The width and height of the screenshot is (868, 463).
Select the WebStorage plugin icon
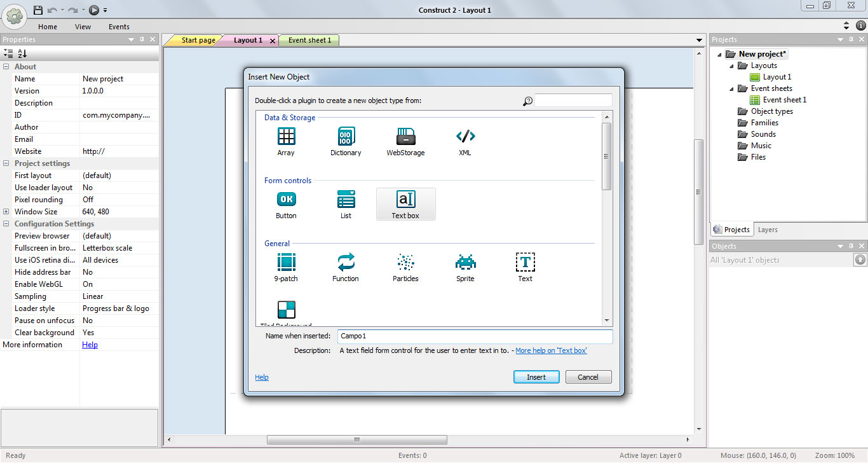(x=405, y=136)
